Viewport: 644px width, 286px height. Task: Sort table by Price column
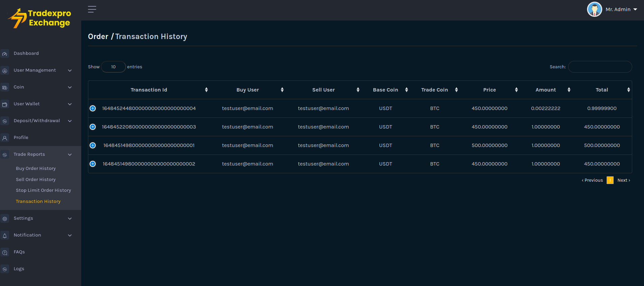(x=489, y=90)
